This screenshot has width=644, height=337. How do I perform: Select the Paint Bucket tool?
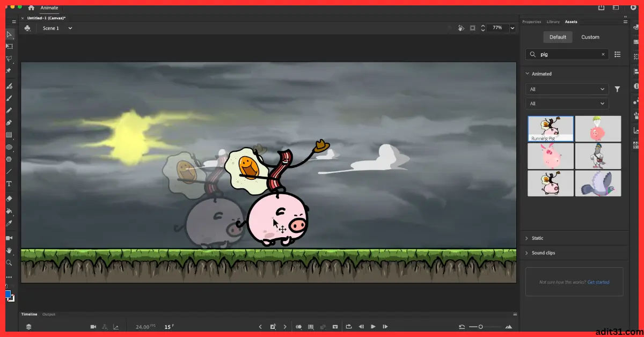point(9,211)
